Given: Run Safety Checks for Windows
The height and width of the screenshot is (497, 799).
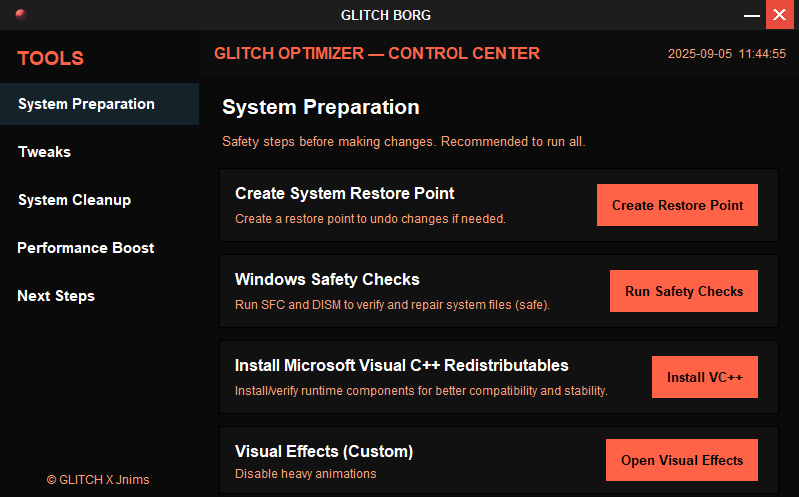Looking at the screenshot, I should point(684,291).
